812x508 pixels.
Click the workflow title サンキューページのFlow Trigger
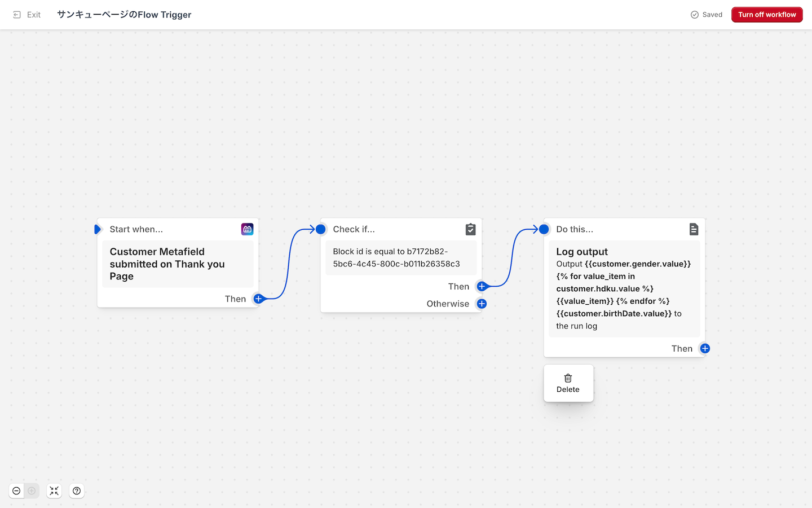coord(124,15)
